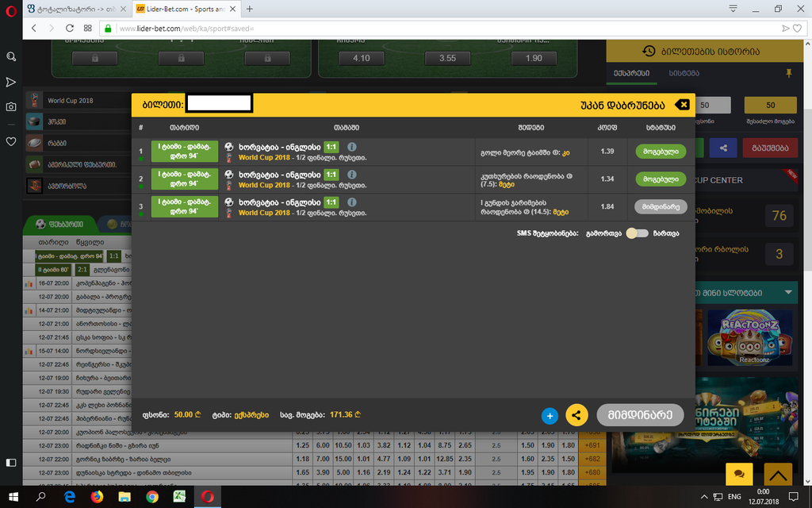Viewport: 812px width, 508px height.
Task: Open Firefox from the taskbar
Action: coord(97,497)
